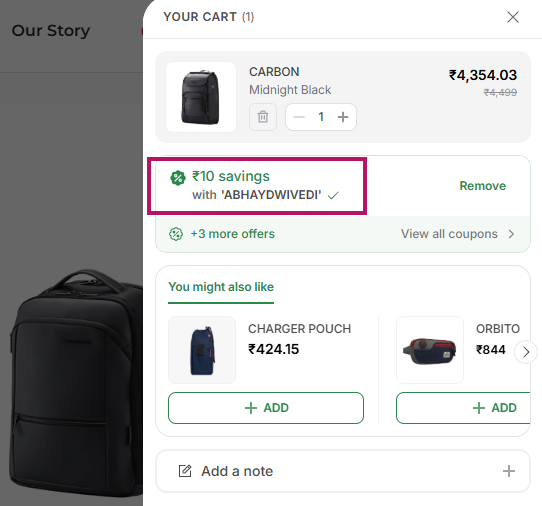
Task: Open View all coupons
Action: pyautogui.click(x=449, y=234)
